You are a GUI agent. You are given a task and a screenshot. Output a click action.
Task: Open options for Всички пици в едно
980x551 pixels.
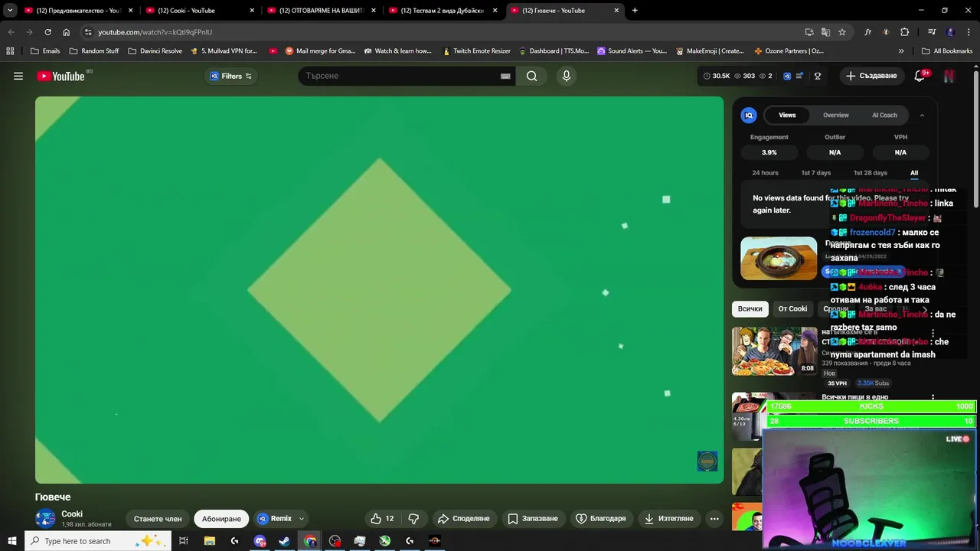933,398
